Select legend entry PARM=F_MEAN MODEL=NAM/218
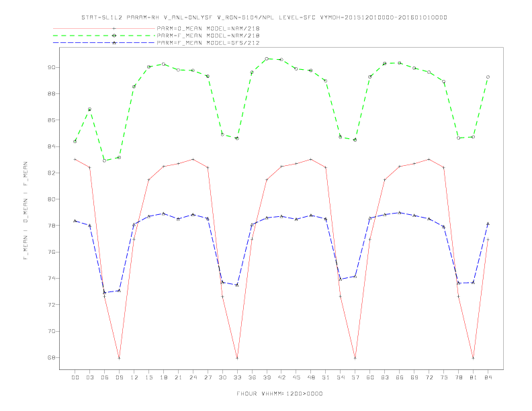Image resolution: width=532 pixels, height=411 pixels. 208,36
